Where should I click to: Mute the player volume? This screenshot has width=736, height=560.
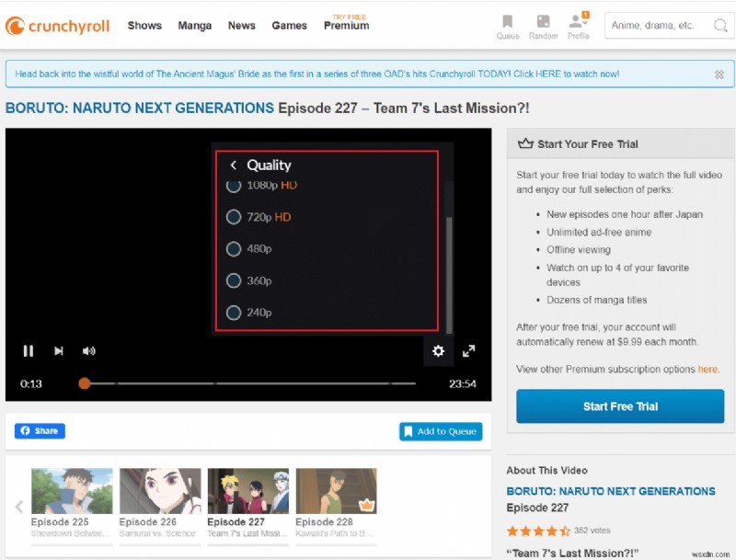pyautogui.click(x=89, y=350)
